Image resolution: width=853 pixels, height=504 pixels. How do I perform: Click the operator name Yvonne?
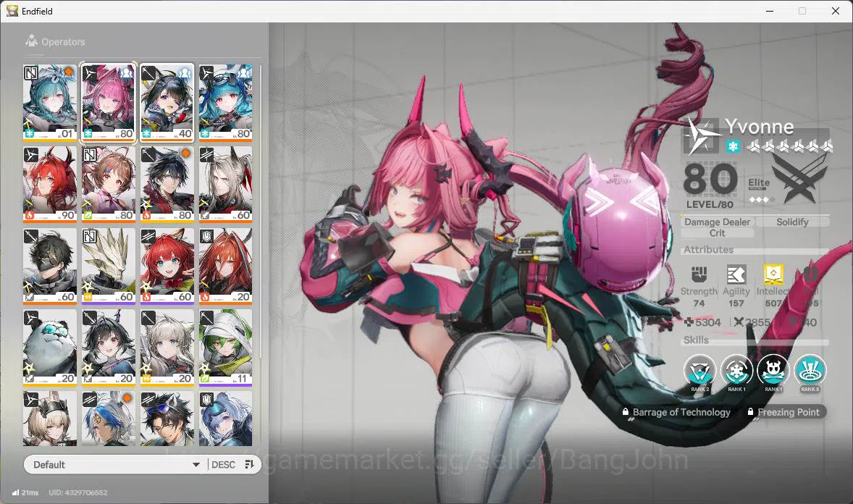point(760,127)
